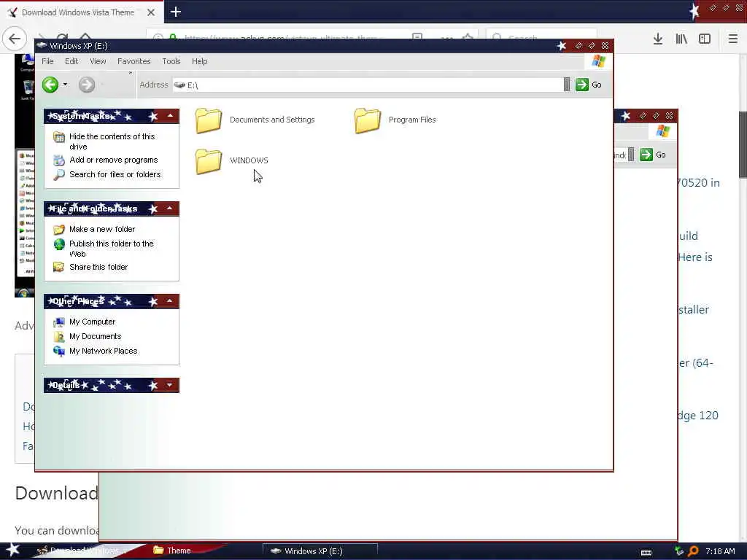Image resolution: width=747 pixels, height=560 pixels.
Task: Select the WINDOWS folder icon
Action: tap(209, 161)
